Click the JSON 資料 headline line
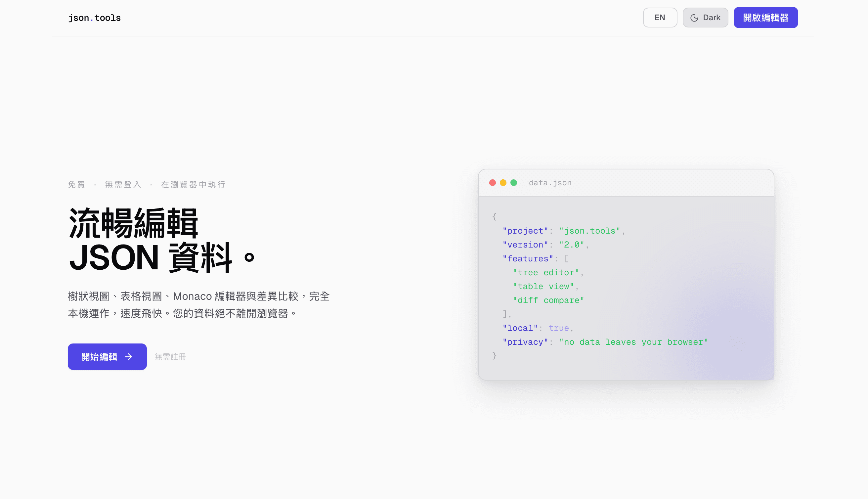 click(162, 257)
